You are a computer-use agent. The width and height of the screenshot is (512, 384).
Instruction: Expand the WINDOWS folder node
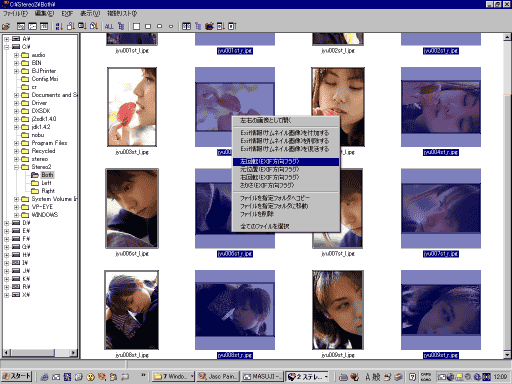tap(16, 215)
